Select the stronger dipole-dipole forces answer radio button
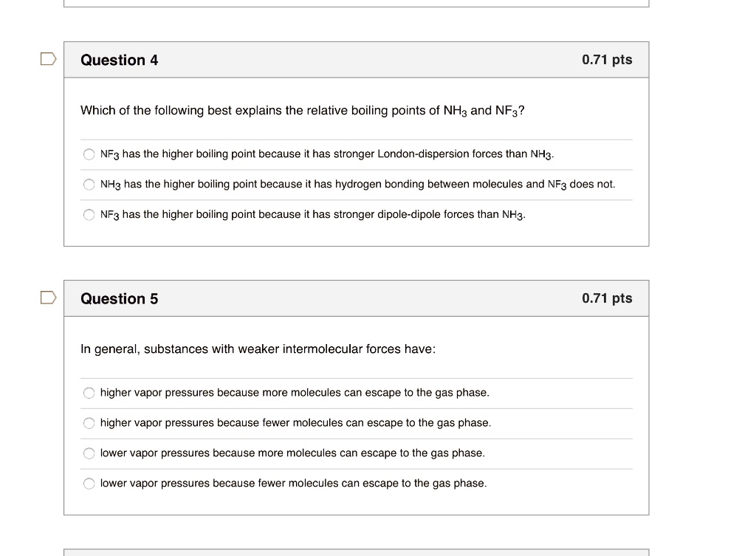756x556 pixels. (89, 215)
